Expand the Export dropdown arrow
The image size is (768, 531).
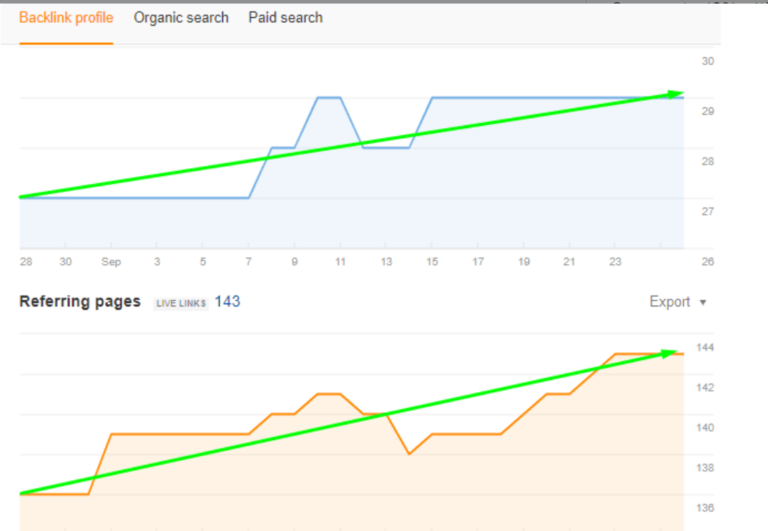click(x=703, y=302)
